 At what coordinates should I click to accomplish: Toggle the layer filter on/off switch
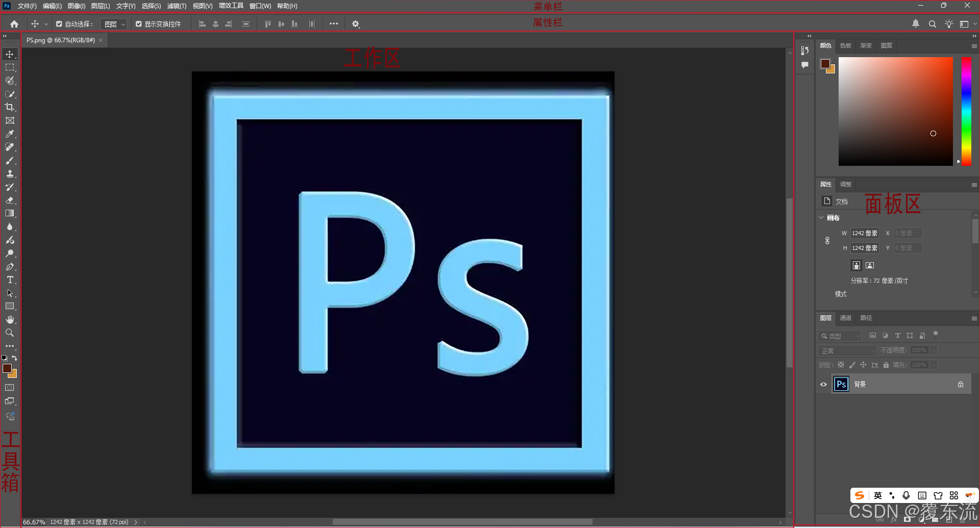(936, 335)
